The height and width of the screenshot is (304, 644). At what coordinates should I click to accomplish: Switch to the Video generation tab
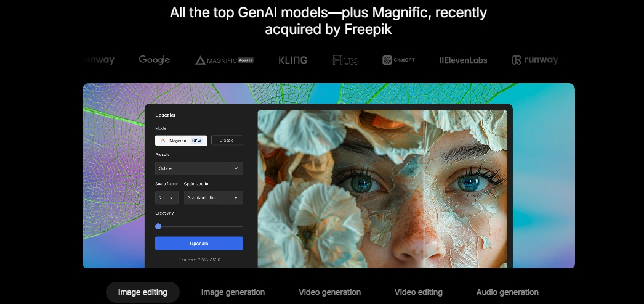(x=329, y=292)
